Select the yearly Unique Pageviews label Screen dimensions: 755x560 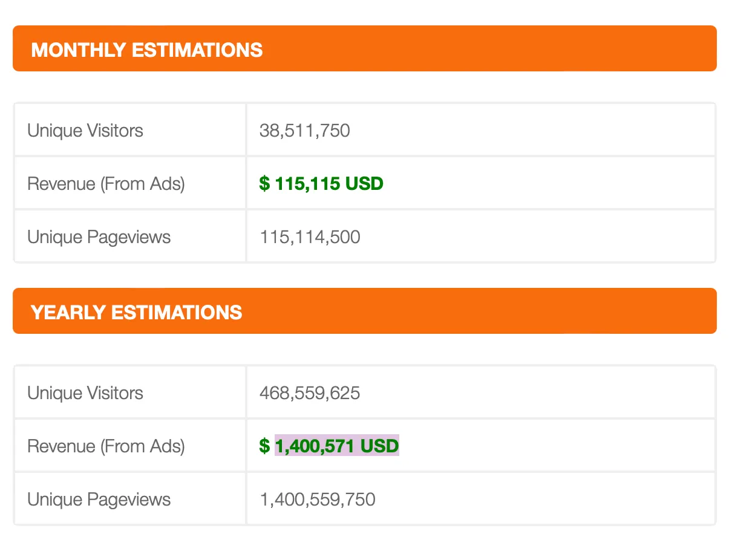[x=99, y=500]
